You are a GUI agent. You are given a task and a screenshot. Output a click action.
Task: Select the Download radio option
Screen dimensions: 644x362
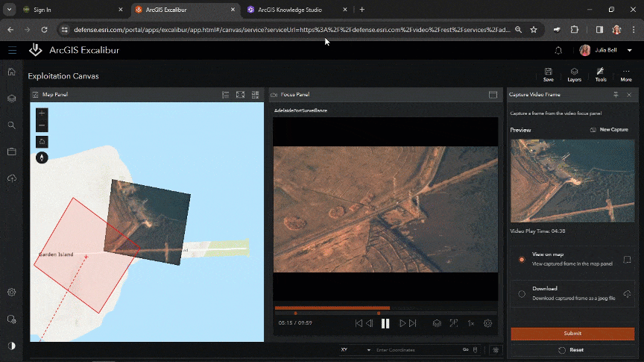[521, 293]
